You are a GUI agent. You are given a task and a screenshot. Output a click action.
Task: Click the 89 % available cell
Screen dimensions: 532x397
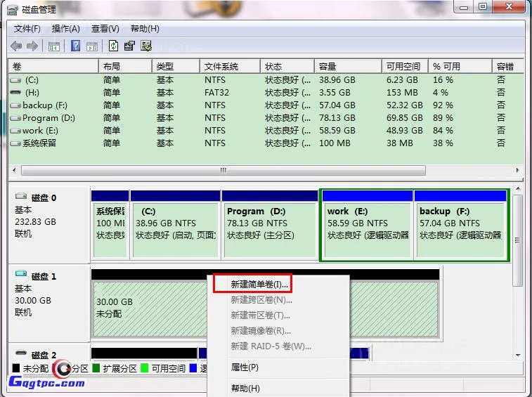tap(443, 118)
